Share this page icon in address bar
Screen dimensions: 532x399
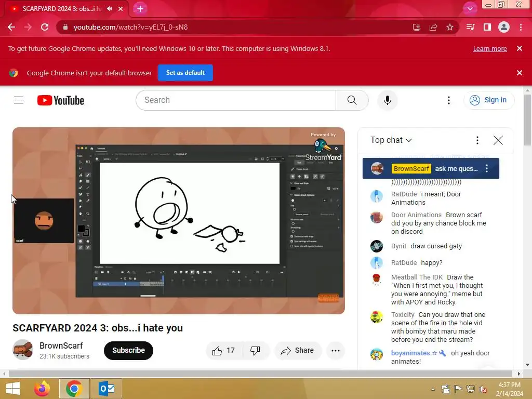[x=433, y=27]
